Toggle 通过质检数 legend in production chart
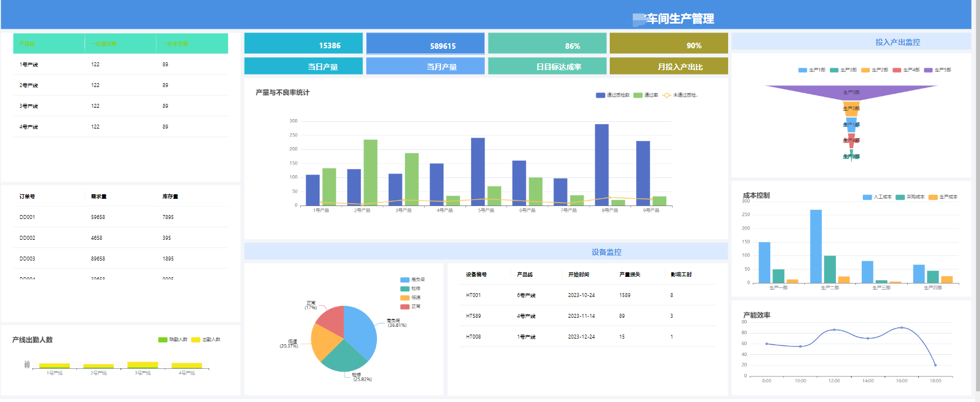The image size is (980, 402). (600, 95)
